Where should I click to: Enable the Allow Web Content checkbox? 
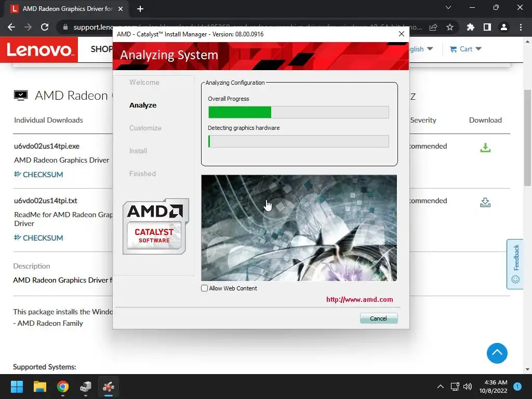pyautogui.click(x=204, y=288)
